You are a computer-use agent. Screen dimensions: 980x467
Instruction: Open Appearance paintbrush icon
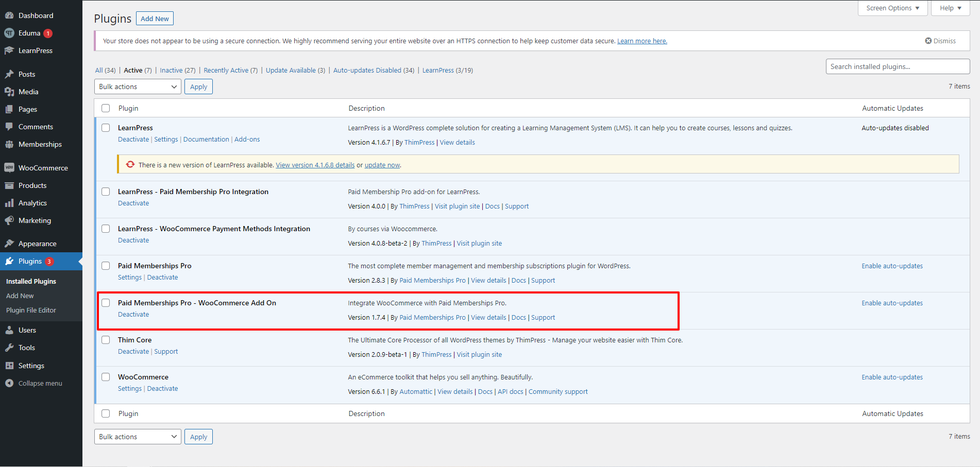(x=9, y=244)
